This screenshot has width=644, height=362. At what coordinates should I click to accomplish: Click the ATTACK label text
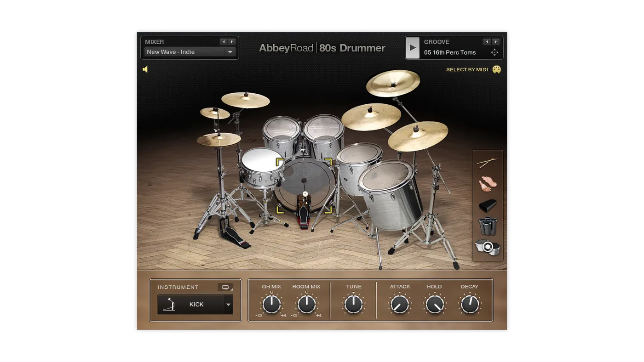pos(400,287)
